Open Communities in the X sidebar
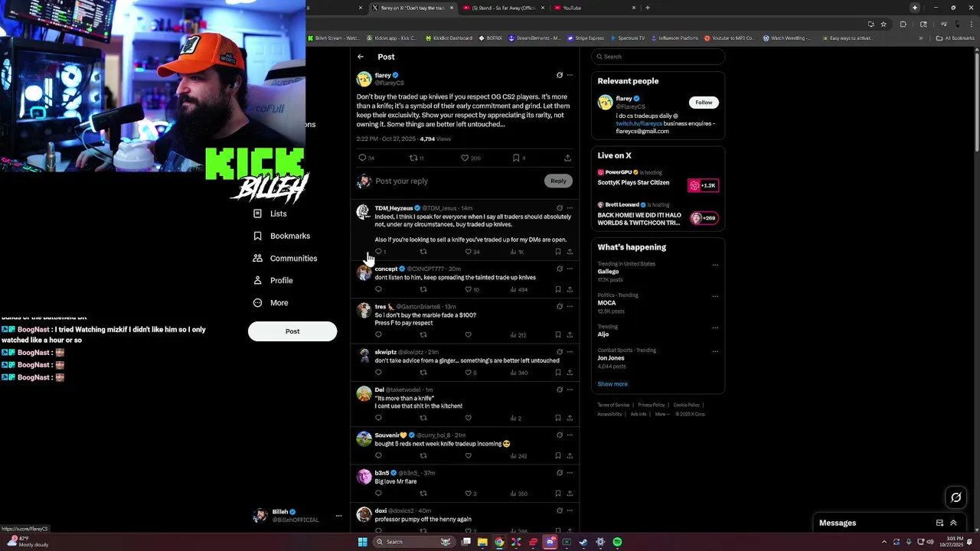Screen dimensions: 980x551 (x=285, y=258)
